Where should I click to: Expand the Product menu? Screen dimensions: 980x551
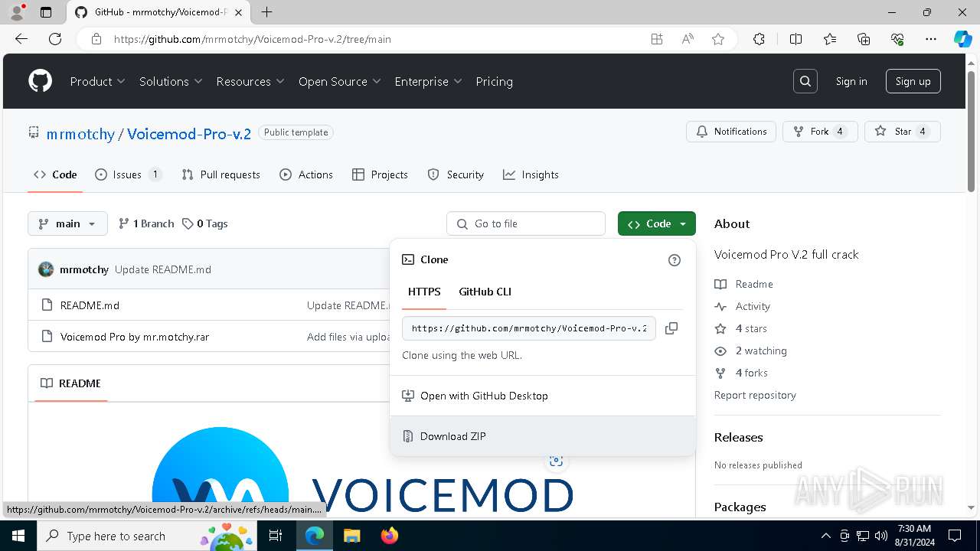(98, 81)
